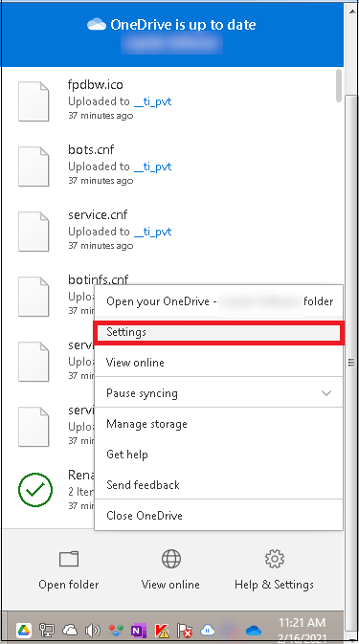Click the Help & Settings button label
The image size is (359, 644).
(274, 585)
